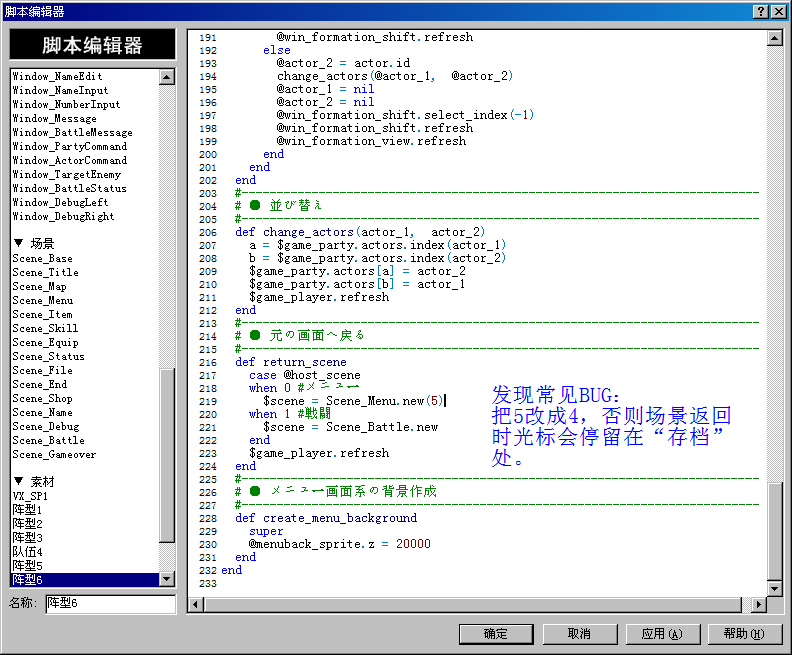Click script list scroll down arrow

pos(167,579)
